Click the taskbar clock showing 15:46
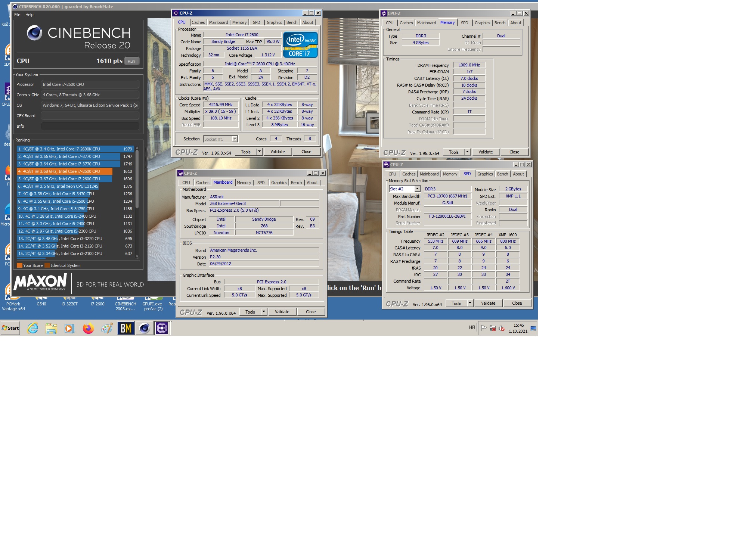Screen dimensions: 747x560 click(x=518, y=328)
